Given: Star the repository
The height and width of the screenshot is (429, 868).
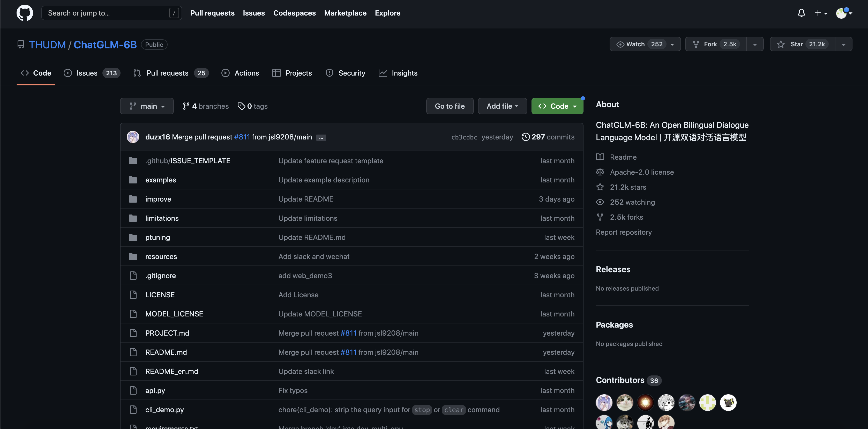Looking at the screenshot, I should [802, 44].
